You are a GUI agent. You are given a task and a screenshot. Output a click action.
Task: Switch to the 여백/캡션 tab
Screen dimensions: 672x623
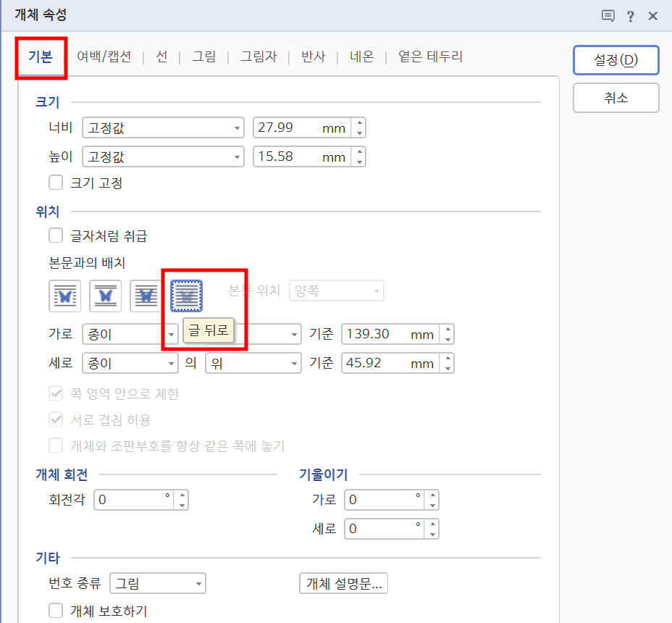coord(104,57)
